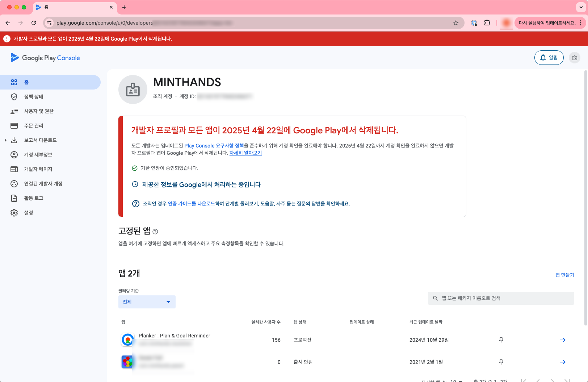The height and width of the screenshot is (382, 588).
Task: Click the report download arrow icon
Action: (14, 140)
